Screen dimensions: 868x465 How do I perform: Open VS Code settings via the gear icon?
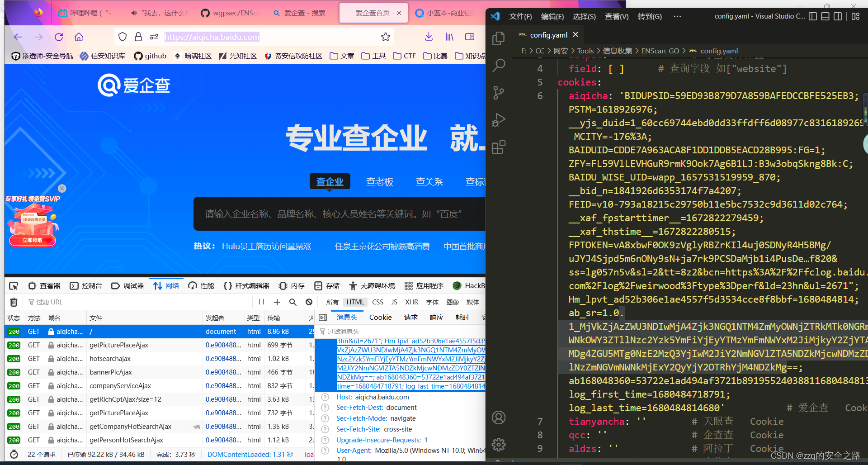click(x=499, y=445)
